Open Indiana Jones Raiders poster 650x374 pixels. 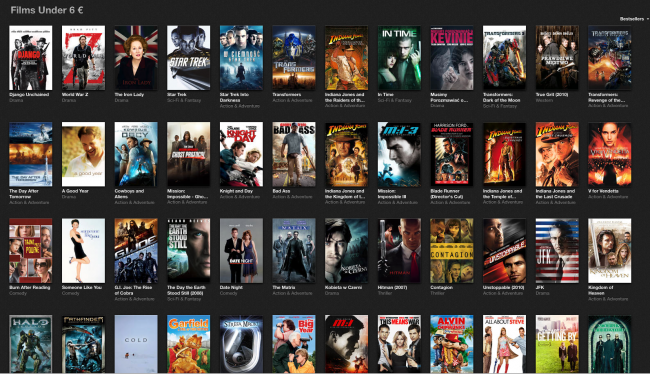click(347, 58)
